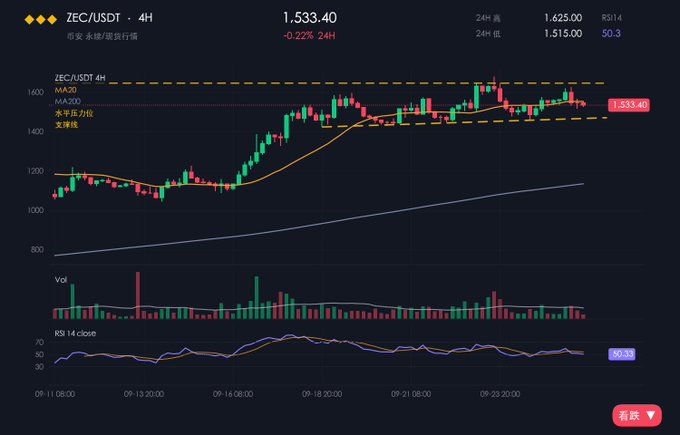Select the ZEC/USDT pair title
Image resolution: width=680 pixels, height=435 pixels.
click(x=93, y=18)
